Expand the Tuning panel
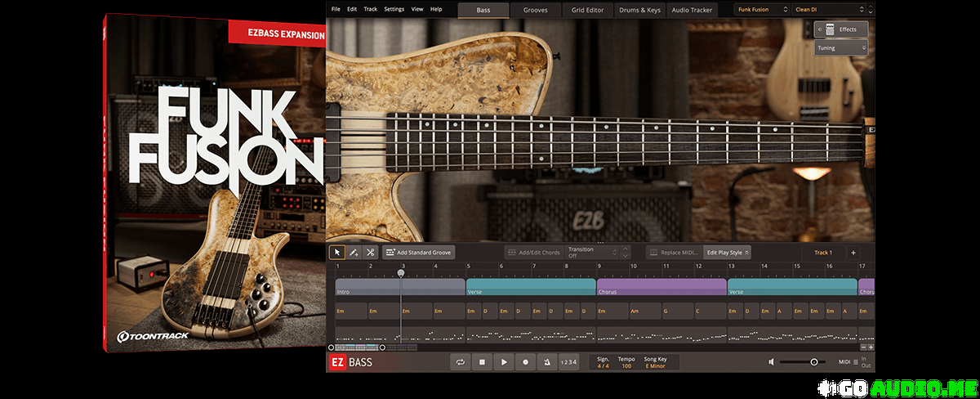 [841, 48]
